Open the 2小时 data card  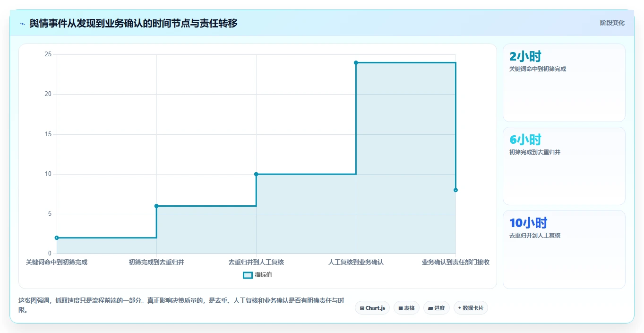[x=564, y=83]
